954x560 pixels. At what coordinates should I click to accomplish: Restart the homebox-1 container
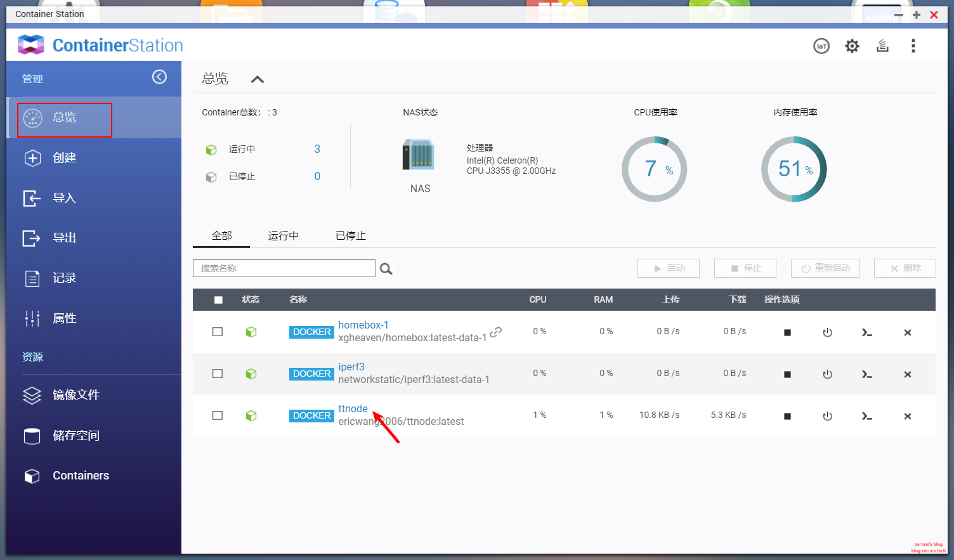pyautogui.click(x=827, y=332)
